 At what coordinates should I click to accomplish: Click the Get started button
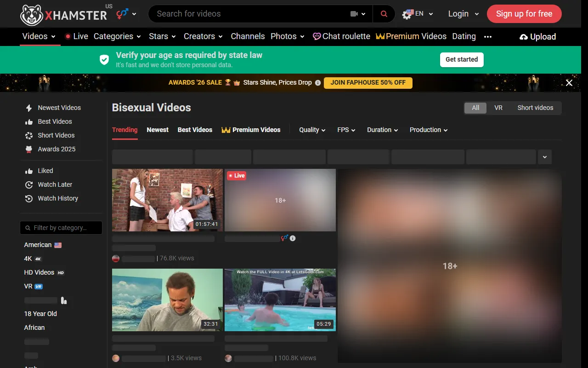pyautogui.click(x=462, y=59)
